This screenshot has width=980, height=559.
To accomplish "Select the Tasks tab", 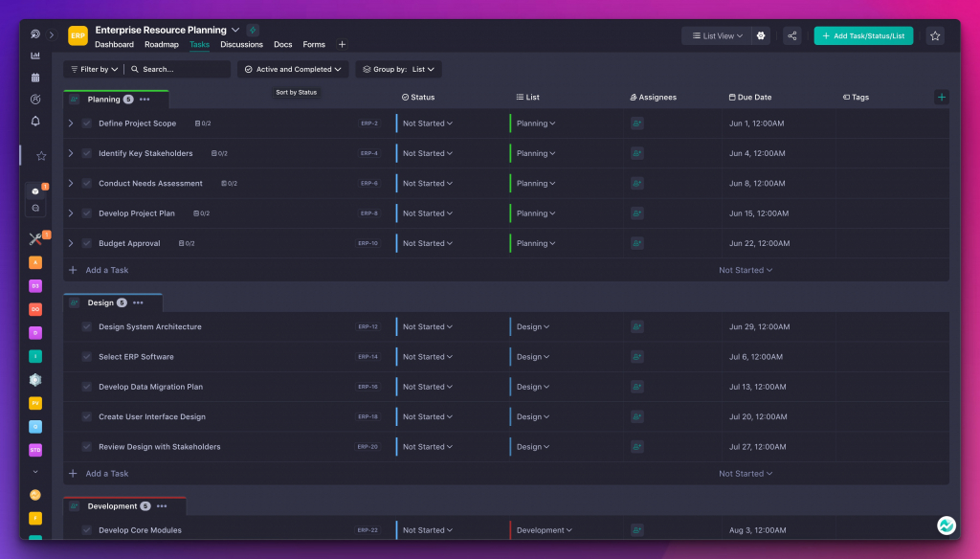I will [x=199, y=44].
